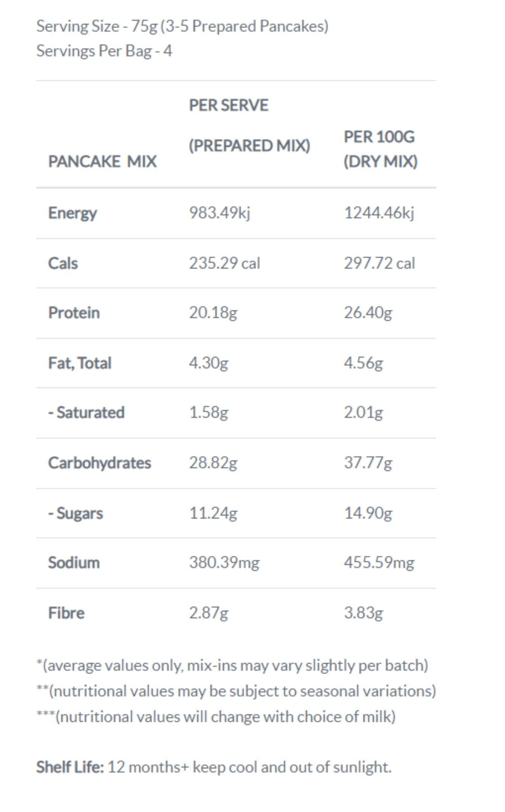Image resolution: width=505 pixels, height=812 pixels.
Task: Click the 297.72 cal value
Action: [x=379, y=263]
